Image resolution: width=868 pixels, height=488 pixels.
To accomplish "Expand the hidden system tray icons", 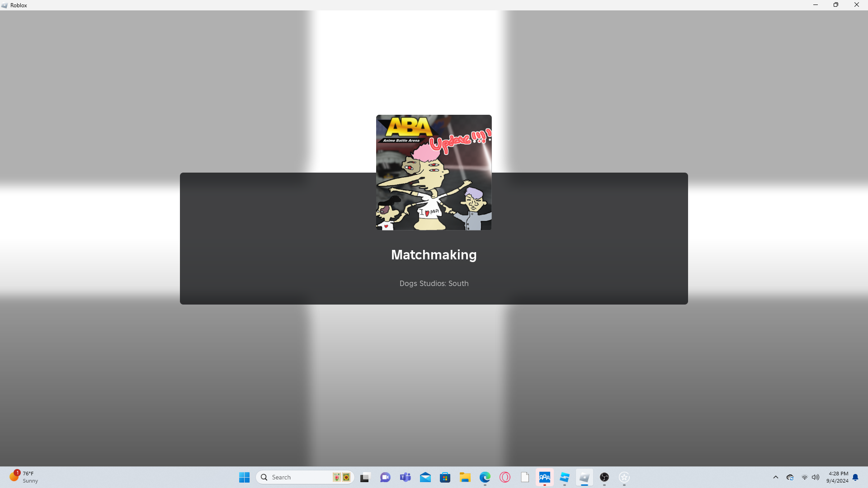I will 776,477.
